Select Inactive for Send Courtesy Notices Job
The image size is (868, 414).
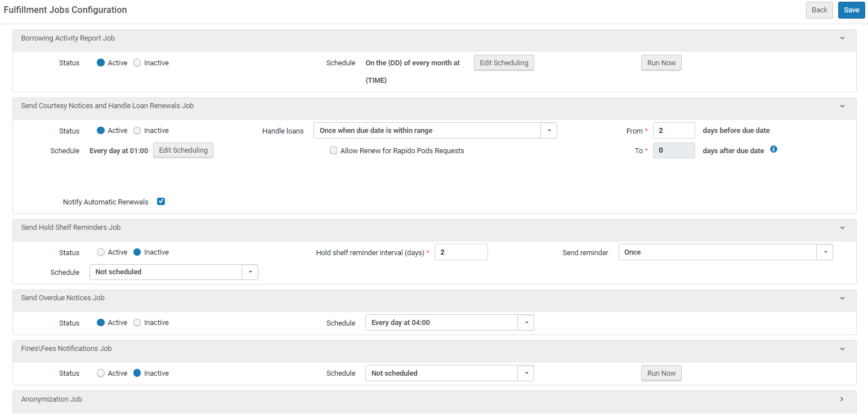[137, 131]
